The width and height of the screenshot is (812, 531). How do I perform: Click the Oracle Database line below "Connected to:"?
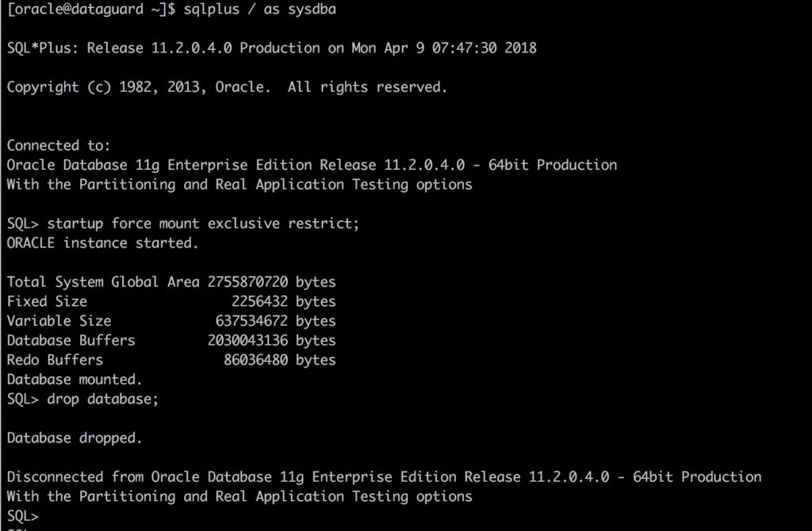[x=312, y=165]
